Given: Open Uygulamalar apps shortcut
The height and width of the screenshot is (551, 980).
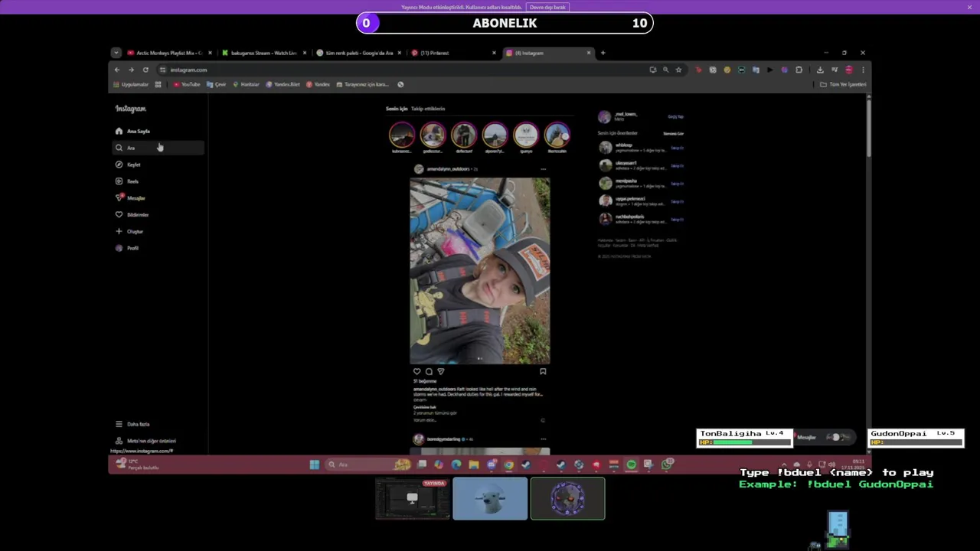Looking at the screenshot, I should tap(131, 84).
